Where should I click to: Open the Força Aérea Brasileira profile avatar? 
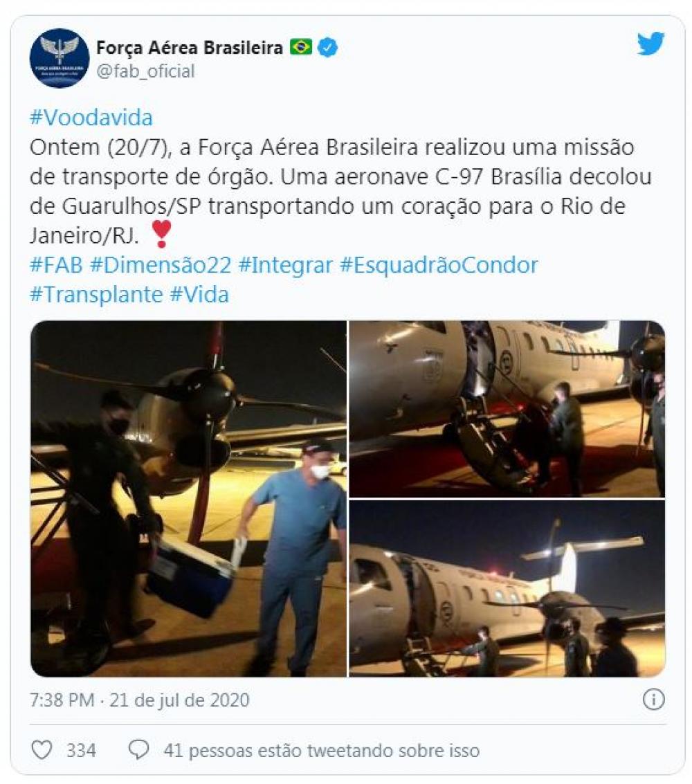pos(60,58)
